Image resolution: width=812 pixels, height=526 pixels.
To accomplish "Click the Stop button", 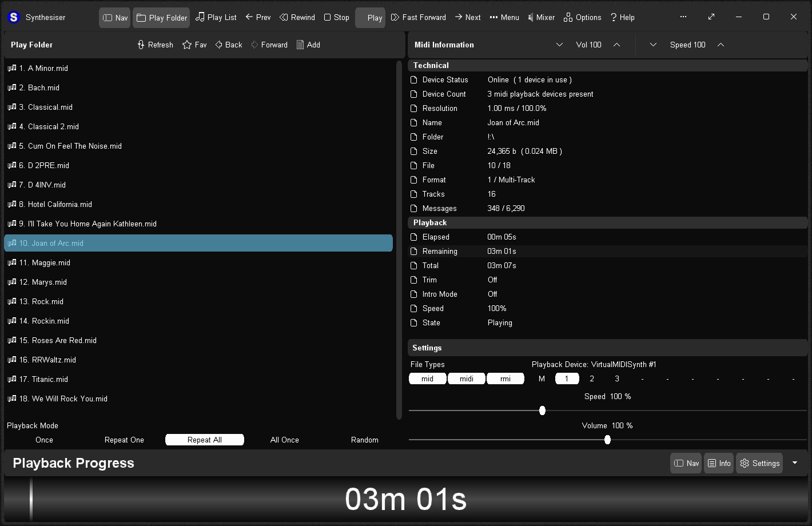I will click(336, 17).
